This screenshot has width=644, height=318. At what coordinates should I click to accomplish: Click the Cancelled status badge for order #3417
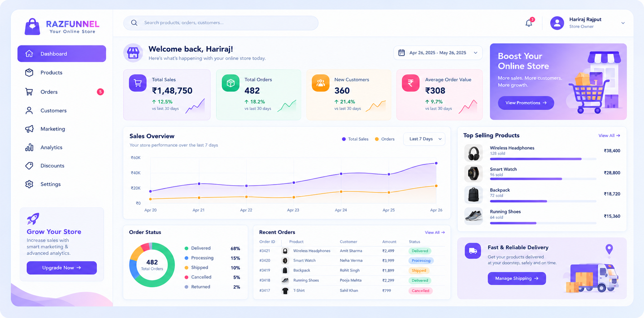(421, 291)
